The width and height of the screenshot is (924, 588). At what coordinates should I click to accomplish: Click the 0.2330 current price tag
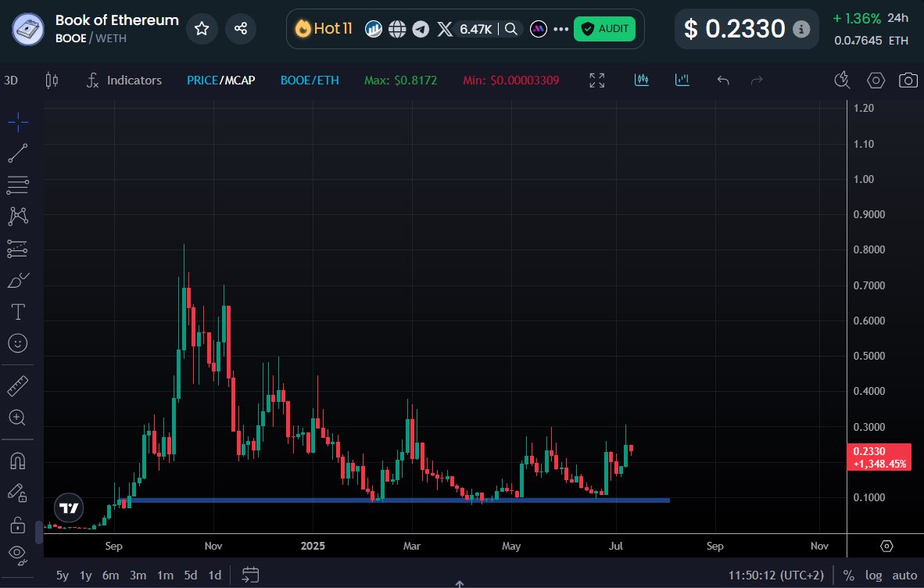(879, 457)
